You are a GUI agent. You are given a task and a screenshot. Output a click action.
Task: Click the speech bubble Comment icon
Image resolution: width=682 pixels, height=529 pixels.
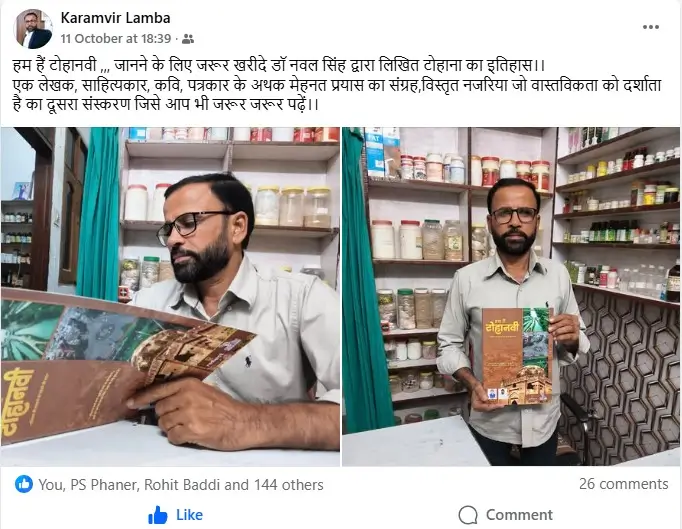(468, 515)
